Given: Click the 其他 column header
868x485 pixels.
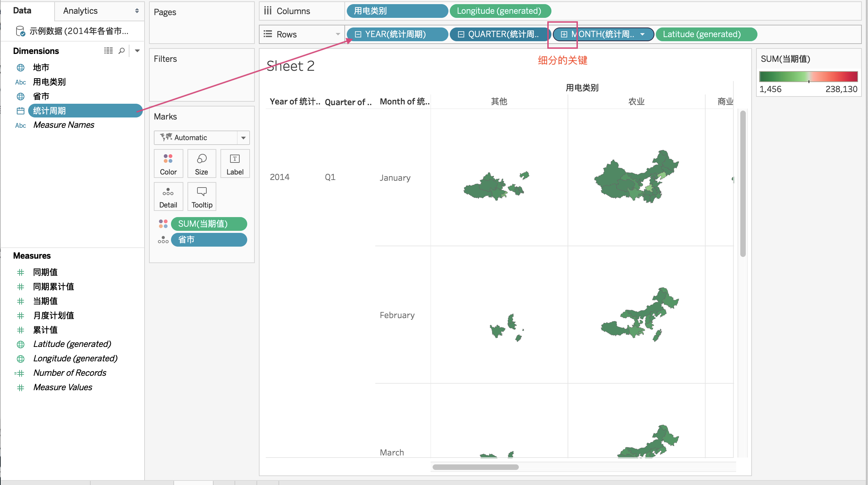Looking at the screenshot, I should (499, 102).
